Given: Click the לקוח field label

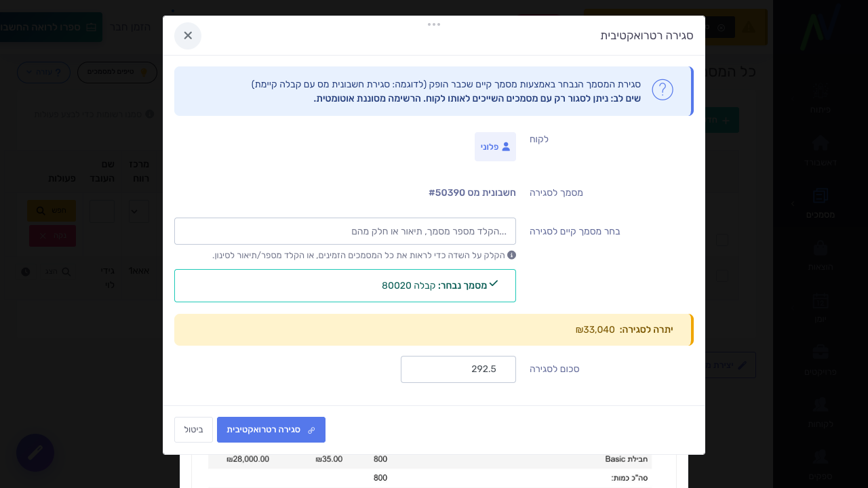Looking at the screenshot, I should point(539,139).
